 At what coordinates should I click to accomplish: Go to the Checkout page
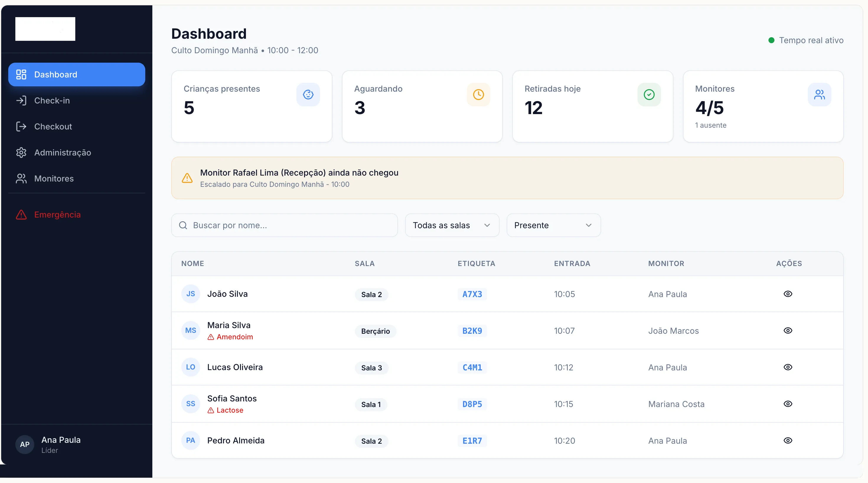53,127
